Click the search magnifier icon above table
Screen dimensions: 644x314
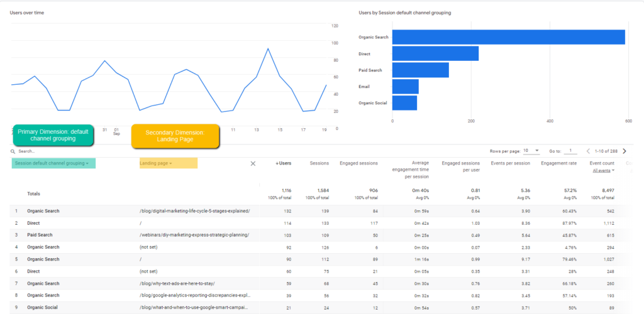(x=13, y=151)
